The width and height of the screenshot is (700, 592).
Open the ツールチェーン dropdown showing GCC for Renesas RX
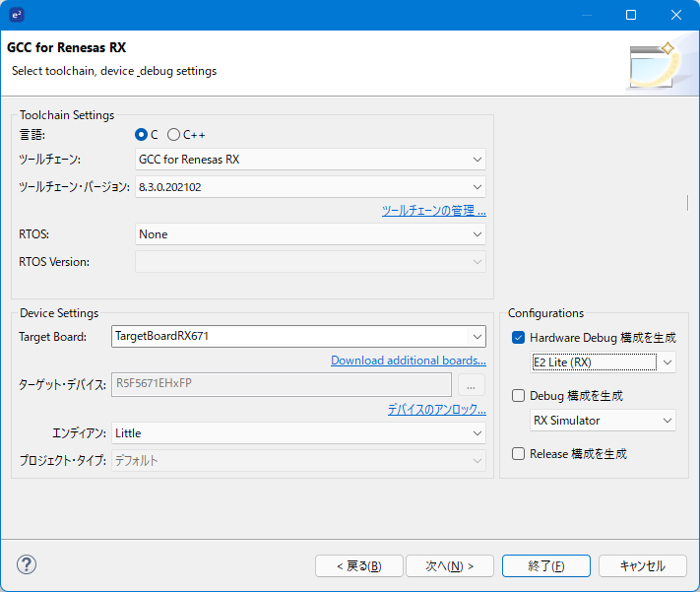click(x=310, y=160)
